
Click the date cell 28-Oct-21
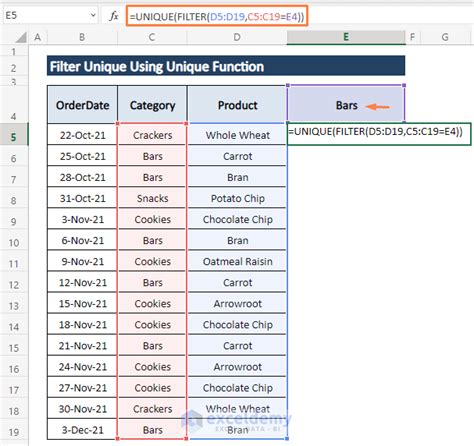[82, 177]
